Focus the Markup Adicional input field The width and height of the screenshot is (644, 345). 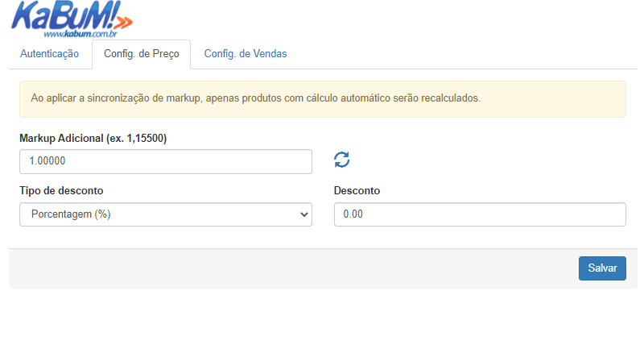(x=166, y=161)
